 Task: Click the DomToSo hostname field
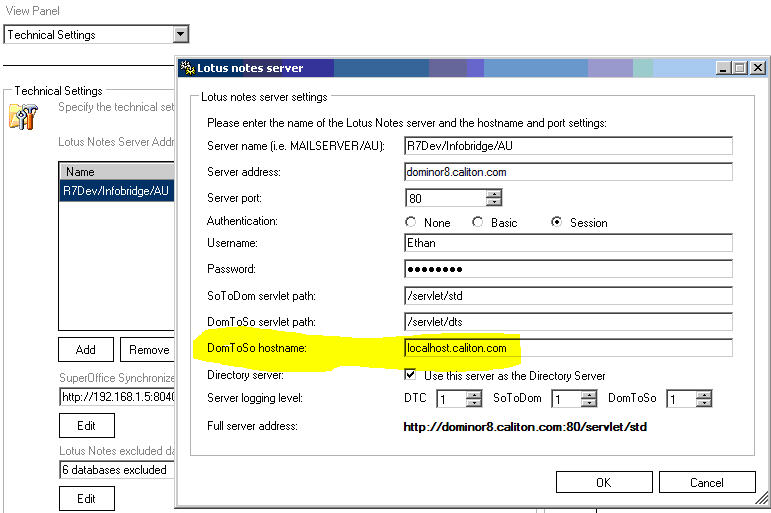point(568,348)
